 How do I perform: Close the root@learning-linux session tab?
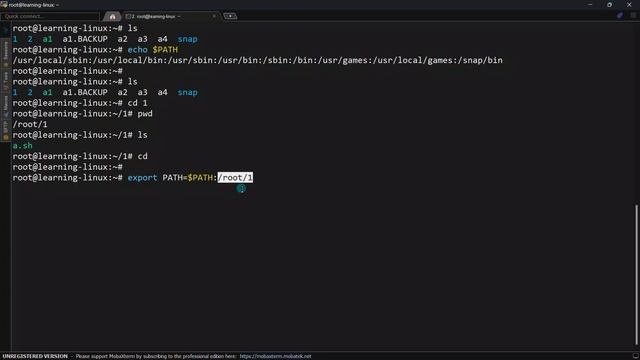[214, 16]
